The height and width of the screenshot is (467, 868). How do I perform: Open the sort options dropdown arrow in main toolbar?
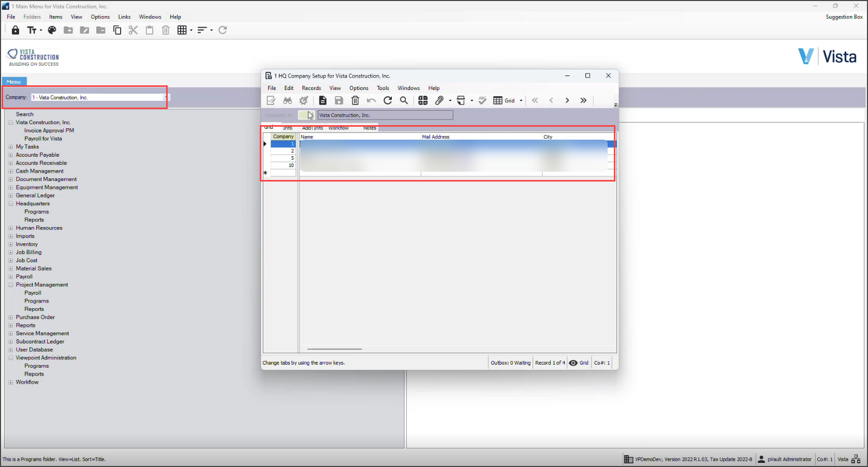point(212,31)
